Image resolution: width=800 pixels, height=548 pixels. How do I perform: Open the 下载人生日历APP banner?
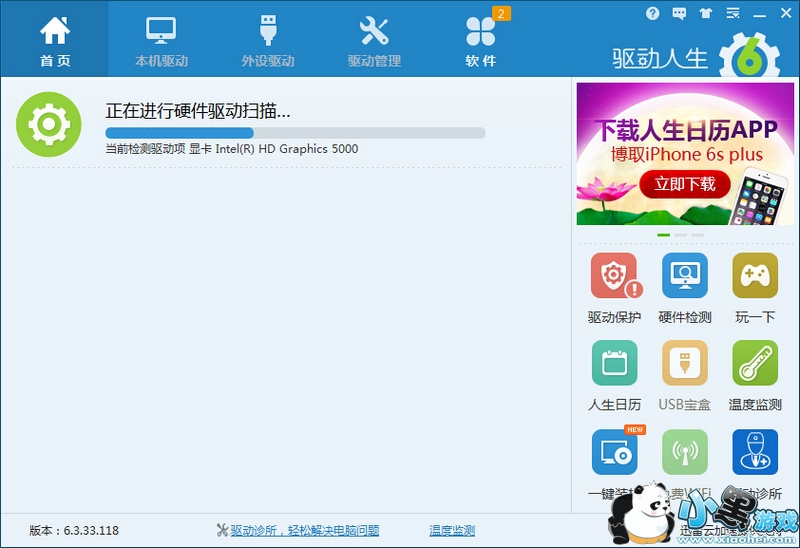(x=685, y=154)
